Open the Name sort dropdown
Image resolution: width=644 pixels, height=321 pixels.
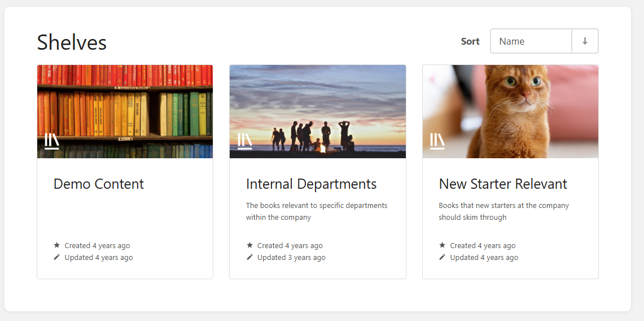(531, 41)
